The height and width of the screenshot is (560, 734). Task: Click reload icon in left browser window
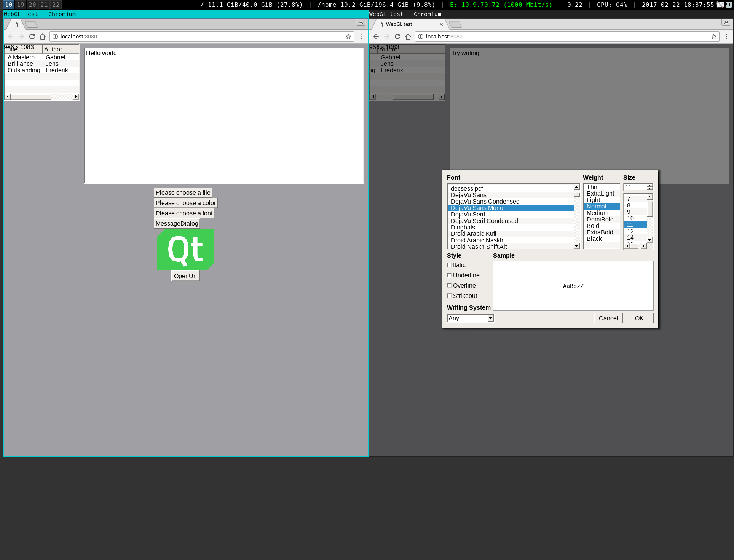[32, 37]
